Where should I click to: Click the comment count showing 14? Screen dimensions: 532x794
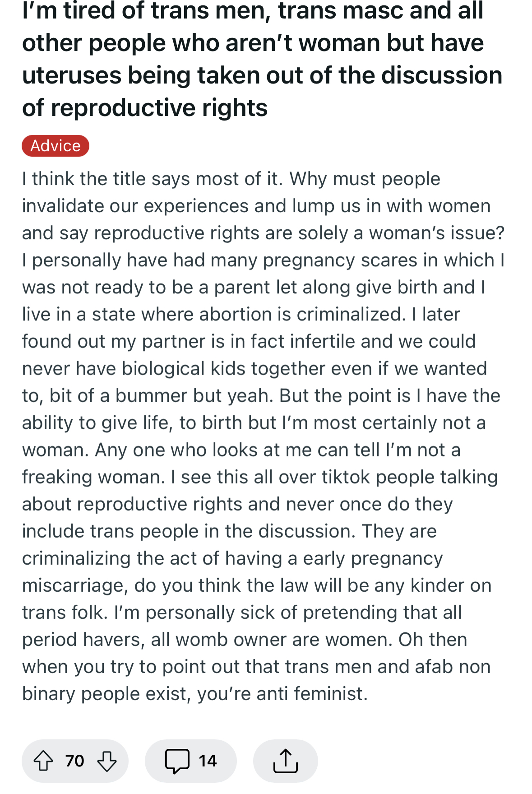click(208, 761)
